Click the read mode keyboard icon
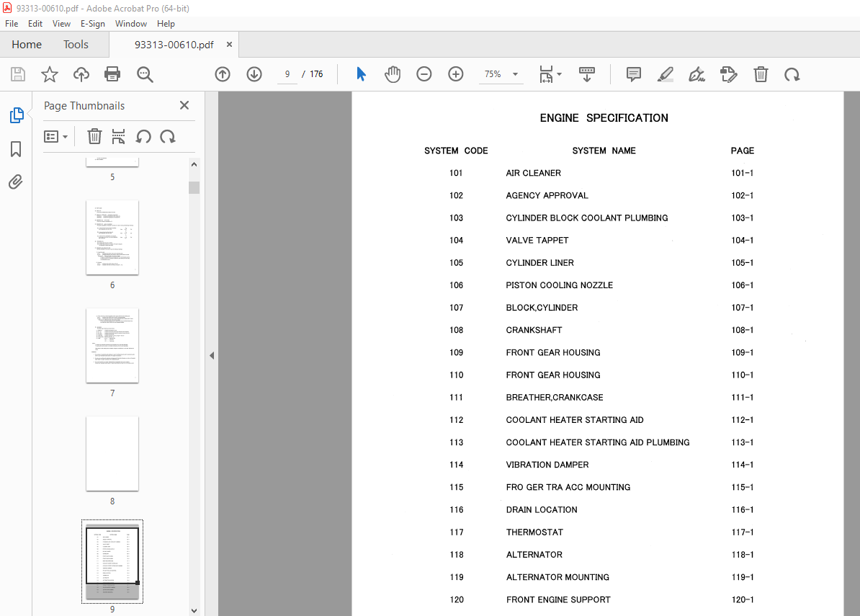 click(x=587, y=74)
